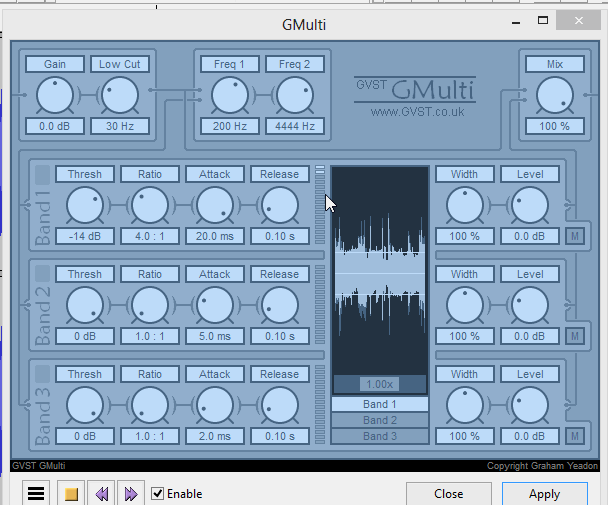Toggle the Band 1 enable square
The height and width of the screenshot is (505, 608).
43,175
